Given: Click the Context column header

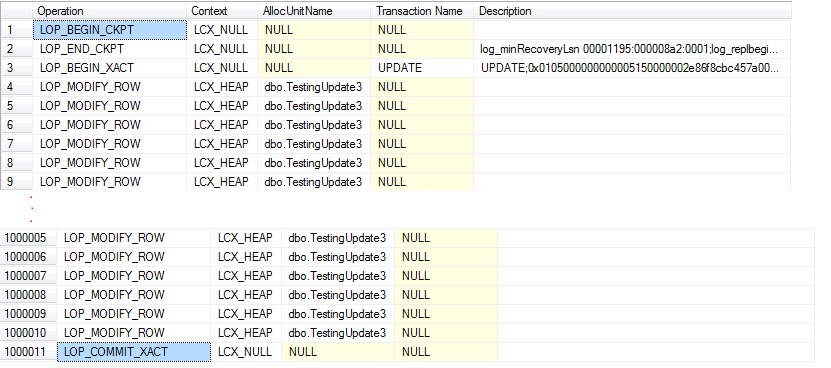Looking at the screenshot, I should (x=223, y=11).
